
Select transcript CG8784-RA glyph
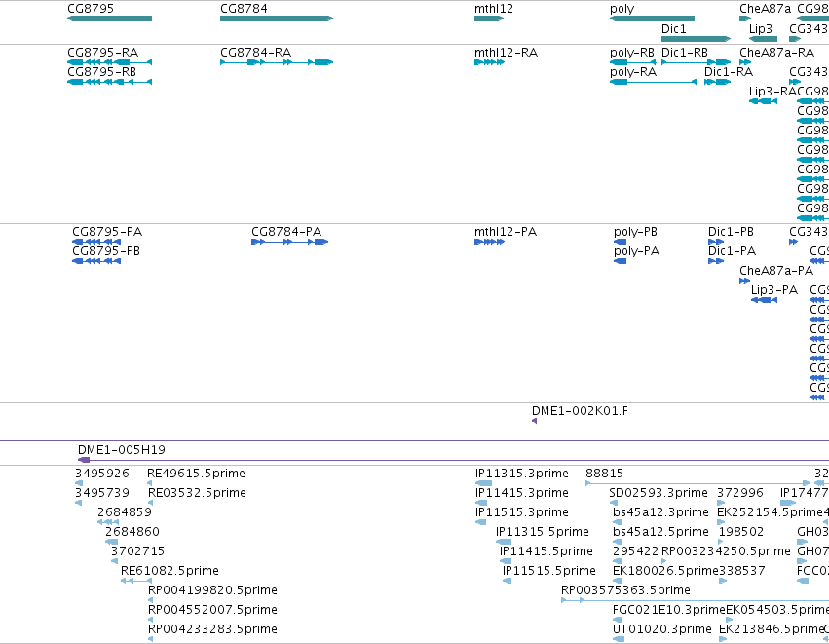(x=277, y=62)
